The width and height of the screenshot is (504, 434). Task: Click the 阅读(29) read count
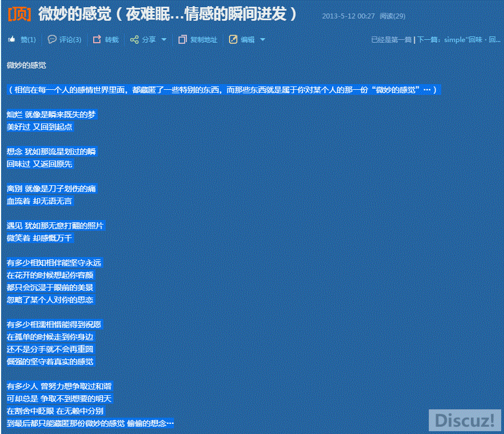392,16
